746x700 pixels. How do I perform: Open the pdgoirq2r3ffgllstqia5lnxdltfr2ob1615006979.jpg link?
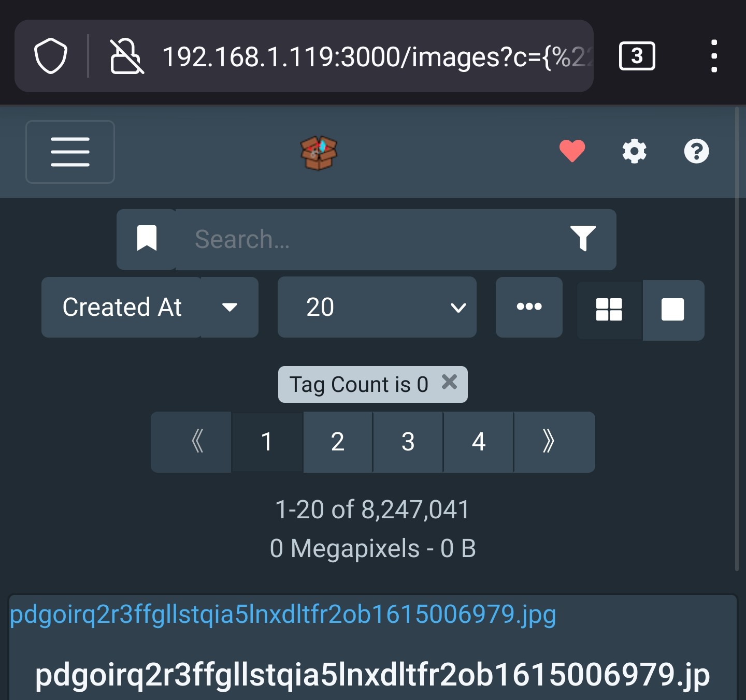(283, 614)
